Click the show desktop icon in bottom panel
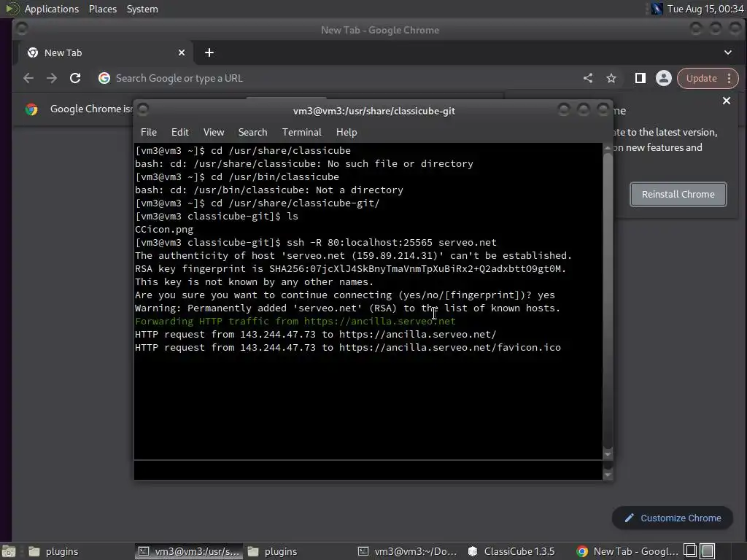Screen dimensions: 747x560 point(9,551)
